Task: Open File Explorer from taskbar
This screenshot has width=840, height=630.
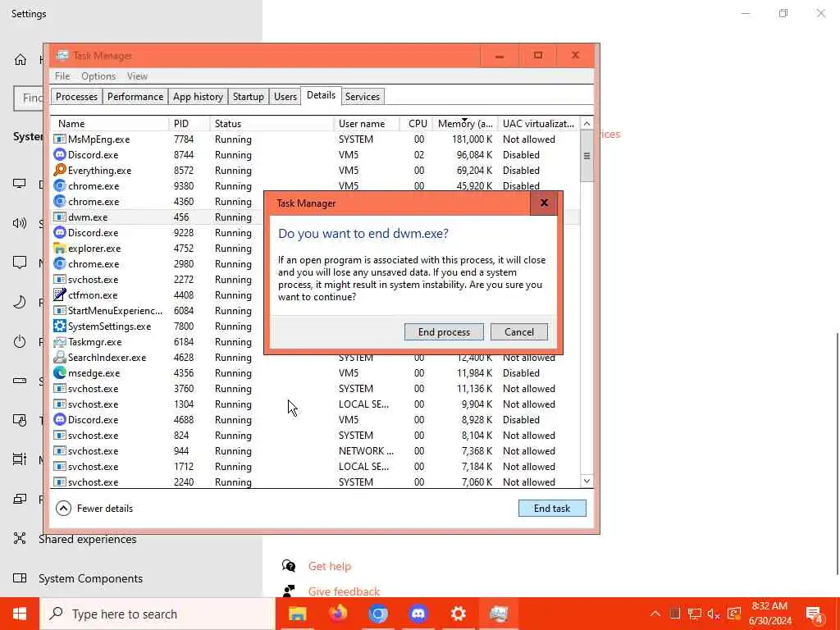Action: (x=297, y=614)
